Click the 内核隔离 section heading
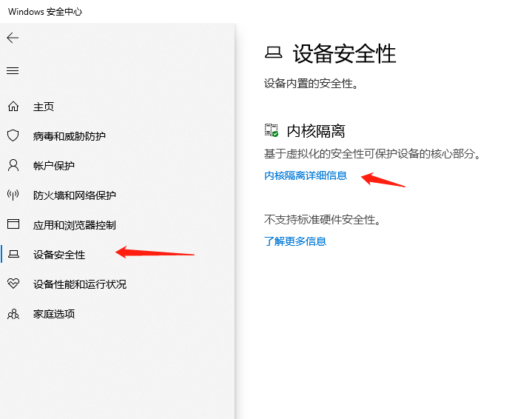The width and height of the screenshot is (532, 419). [315, 131]
